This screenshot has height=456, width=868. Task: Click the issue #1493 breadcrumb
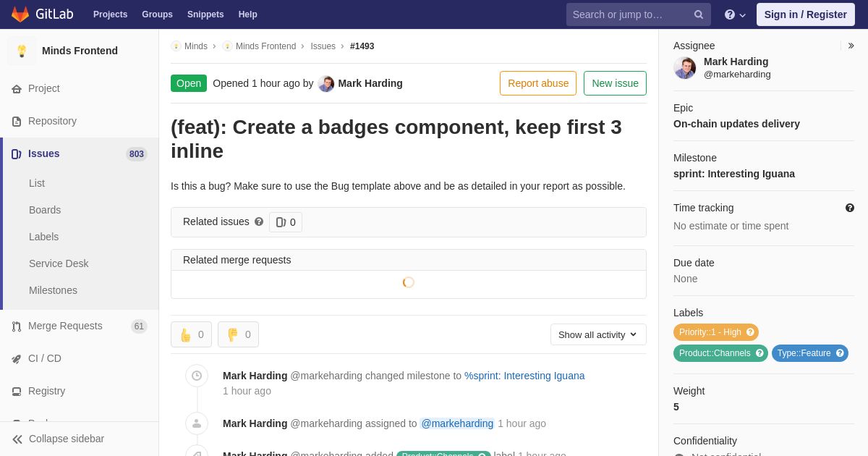click(362, 46)
